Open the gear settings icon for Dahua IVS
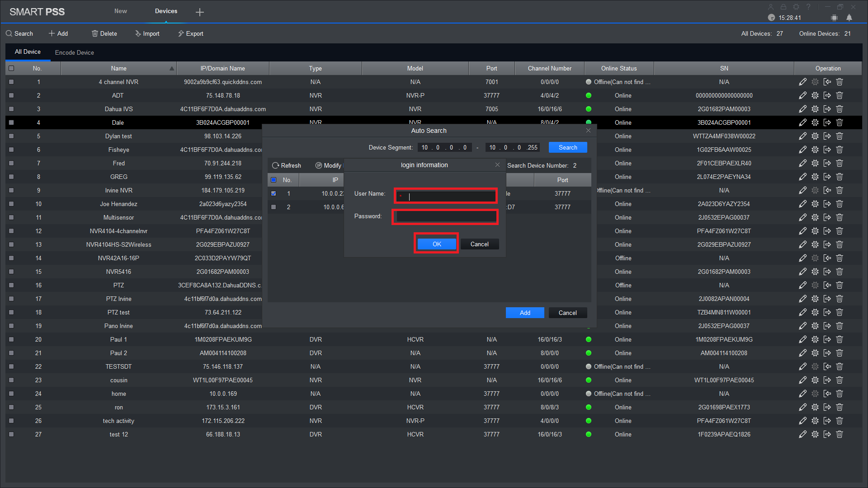Image resolution: width=868 pixels, height=488 pixels. click(x=815, y=109)
